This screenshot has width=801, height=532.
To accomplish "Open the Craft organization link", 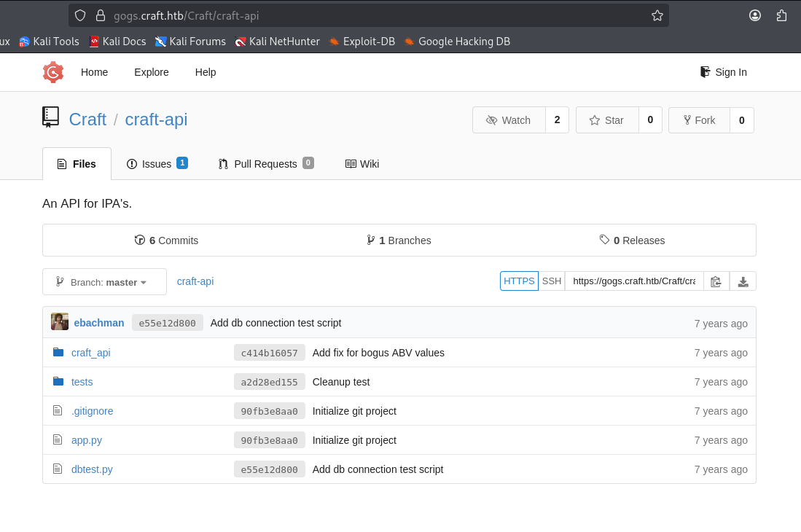I will coord(88,120).
